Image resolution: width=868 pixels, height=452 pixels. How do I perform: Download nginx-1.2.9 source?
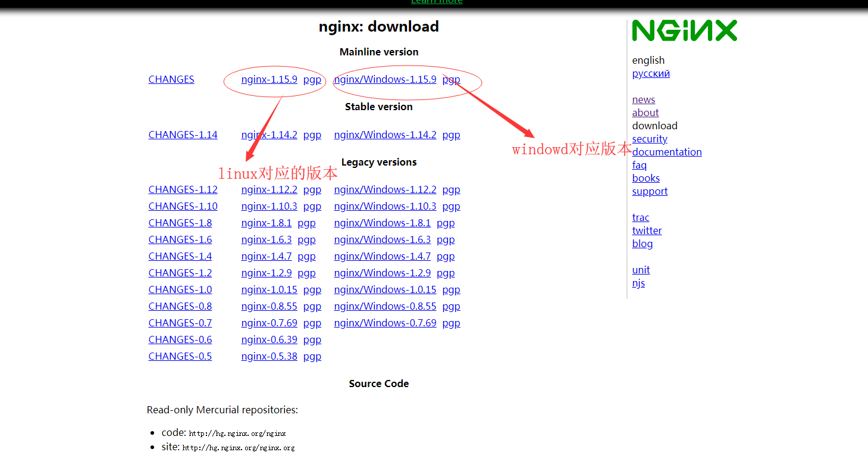click(x=267, y=273)
